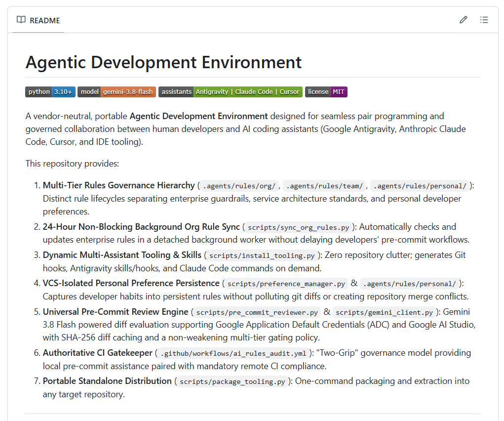The width and height of the screenshot is (504, 421).
Task: Click 'This repository provides:' text
Action: point(73,164)
